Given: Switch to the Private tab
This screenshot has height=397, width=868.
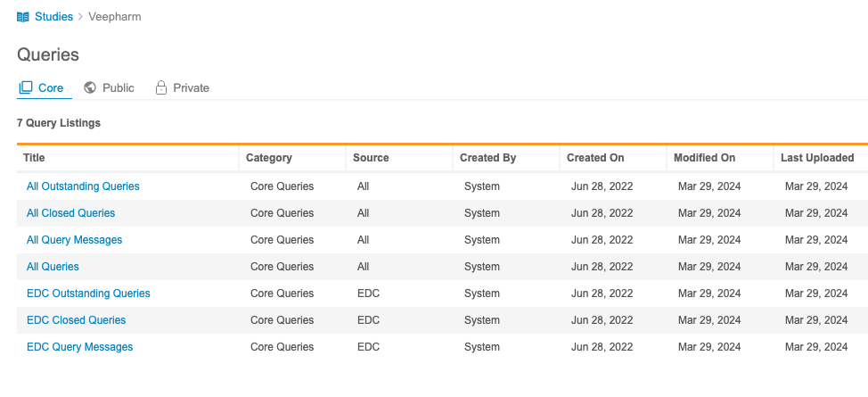Looking at the screenshot, I should pyautogui.click(x=191, y=87).
